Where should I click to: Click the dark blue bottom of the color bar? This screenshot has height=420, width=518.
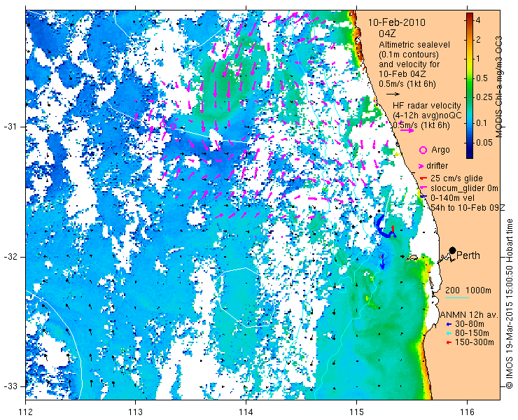[x=470, y=155]
